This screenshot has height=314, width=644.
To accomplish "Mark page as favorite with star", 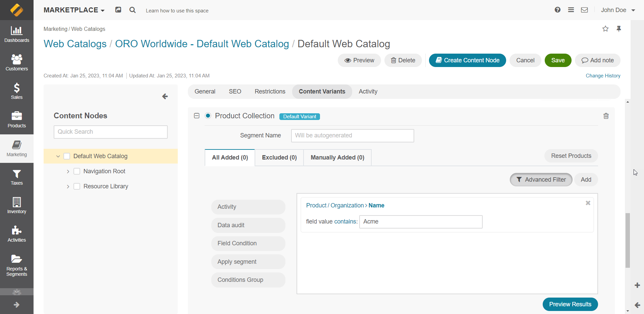I will tap(605, 29).
